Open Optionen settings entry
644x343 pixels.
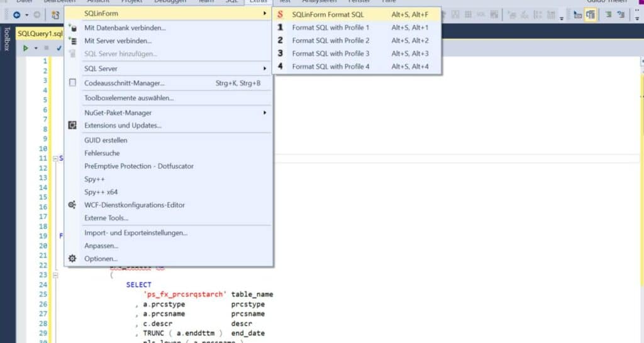[x=169, y=258]
